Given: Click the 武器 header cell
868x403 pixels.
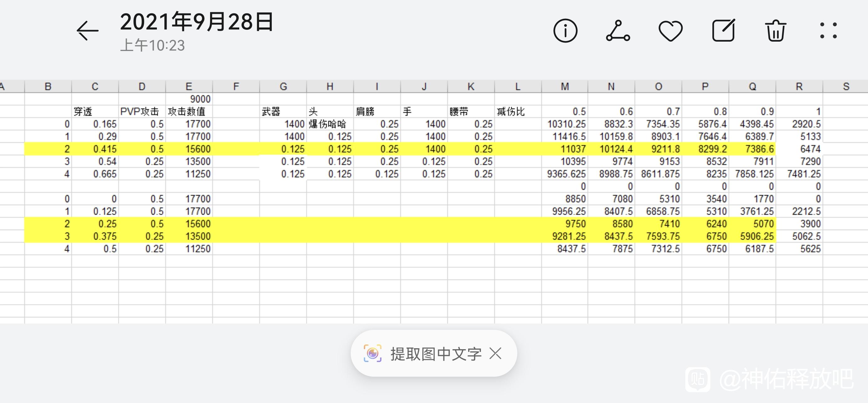Looking at the screenshot, I should pos(283,111).
